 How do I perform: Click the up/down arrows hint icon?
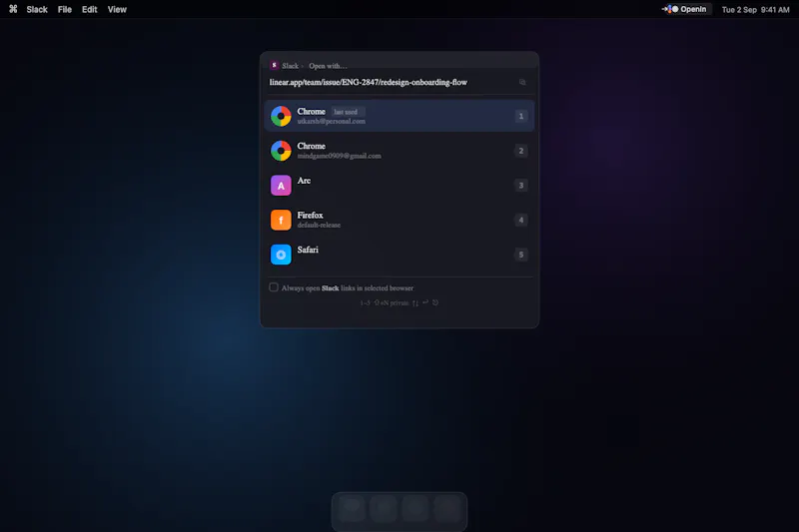(415, 302)
